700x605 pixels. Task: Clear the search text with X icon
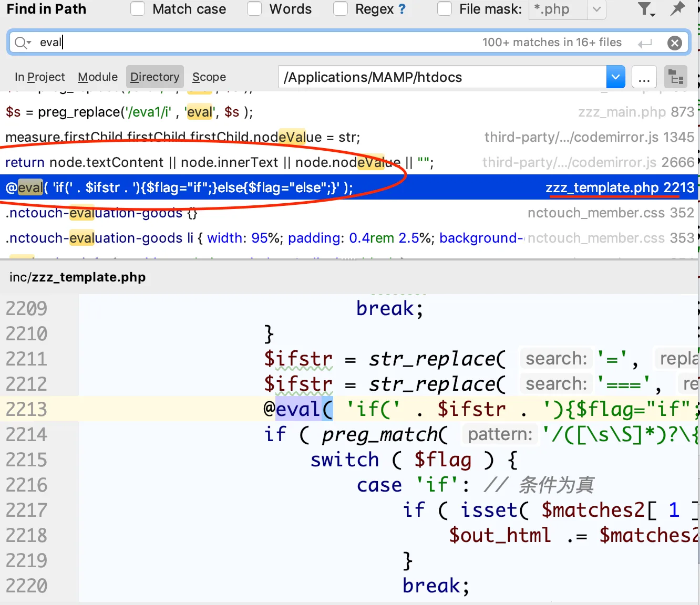675,43
